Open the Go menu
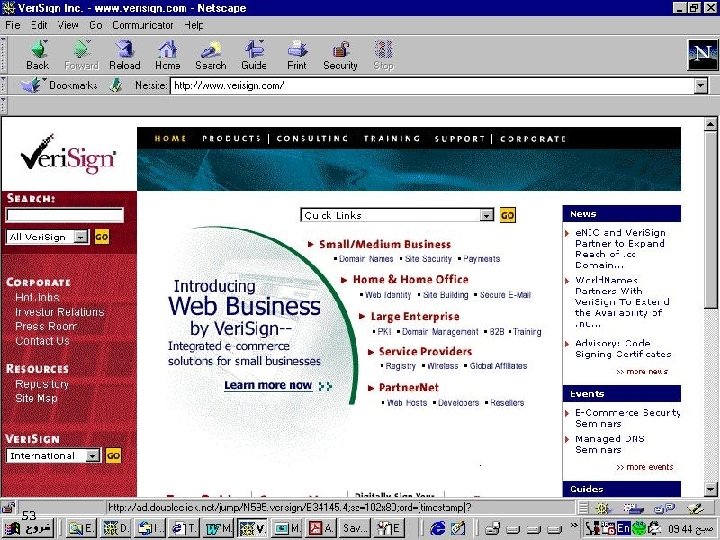 (96, 25)
